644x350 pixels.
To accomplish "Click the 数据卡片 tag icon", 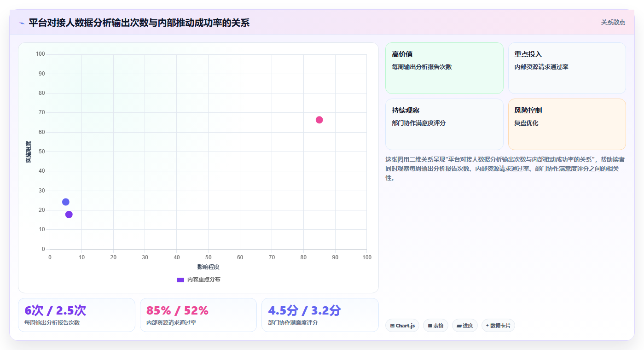I will (487, 326).
